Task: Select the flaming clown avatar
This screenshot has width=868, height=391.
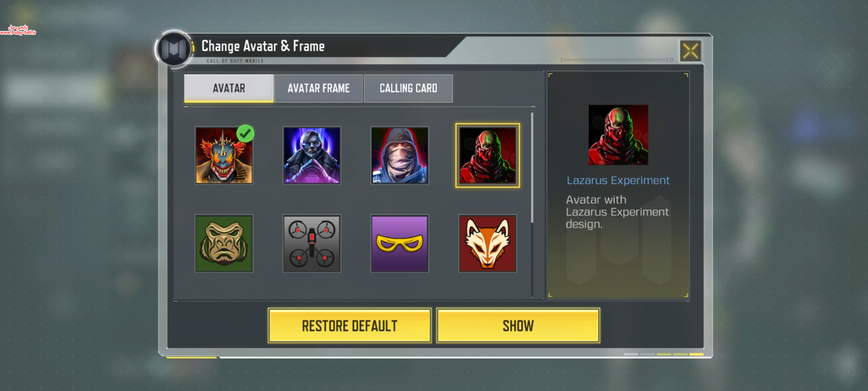Action: point(224,155)
